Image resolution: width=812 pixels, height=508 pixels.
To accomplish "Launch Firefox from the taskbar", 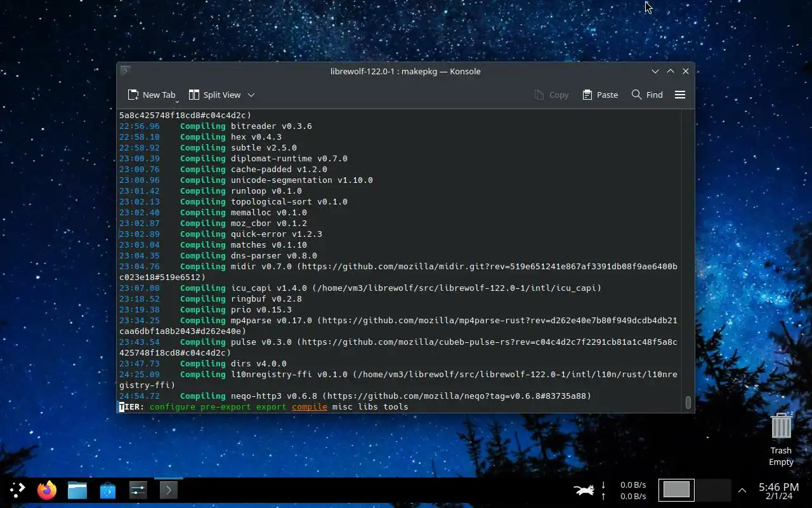I will (x=47, y=490).
